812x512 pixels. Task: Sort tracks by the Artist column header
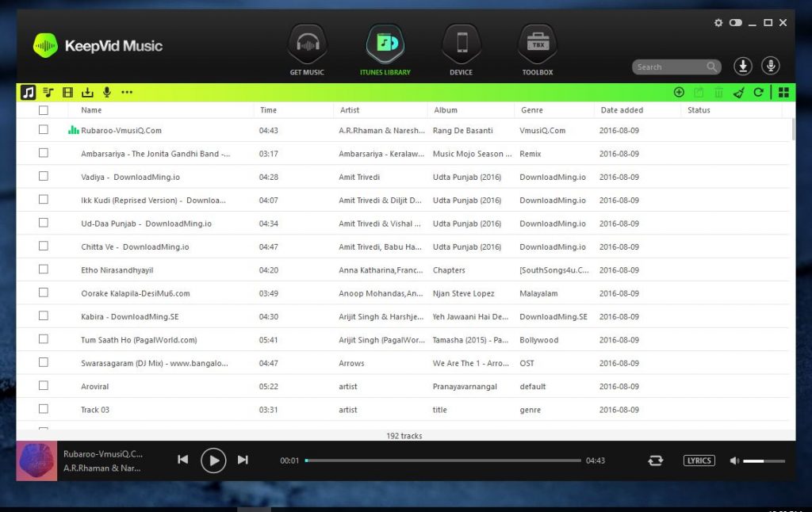tap(350, 110)
